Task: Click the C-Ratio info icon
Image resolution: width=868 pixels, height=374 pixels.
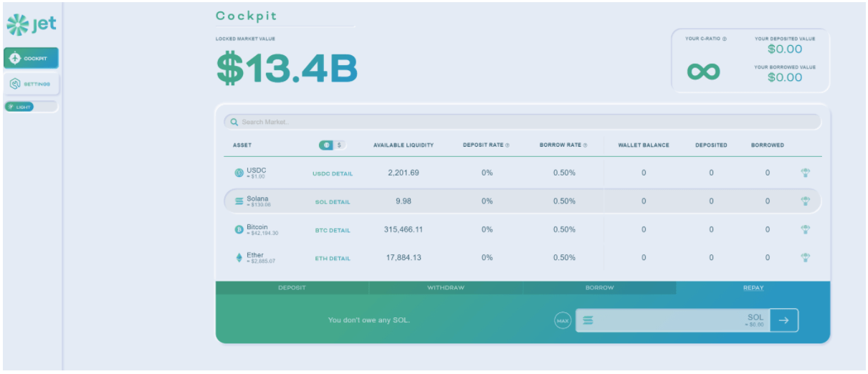Action: pos(725,39)
